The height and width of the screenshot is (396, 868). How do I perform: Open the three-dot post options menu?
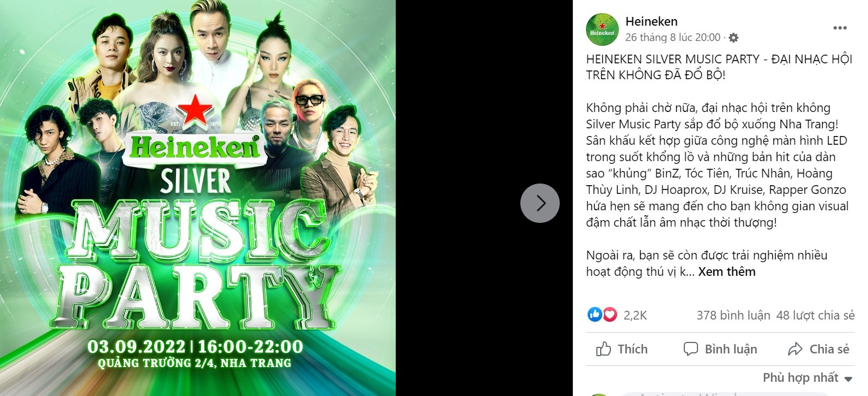[x=840, y=28]
